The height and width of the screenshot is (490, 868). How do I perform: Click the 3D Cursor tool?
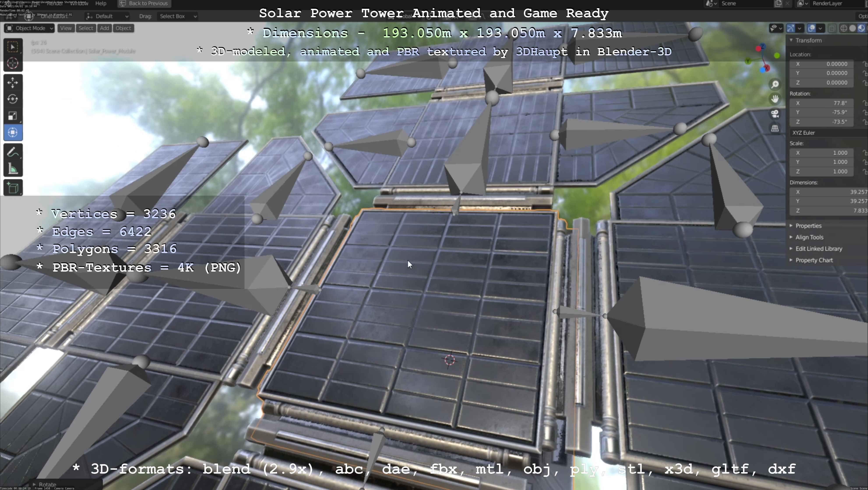pyautogui.click(x=12, y=63)
